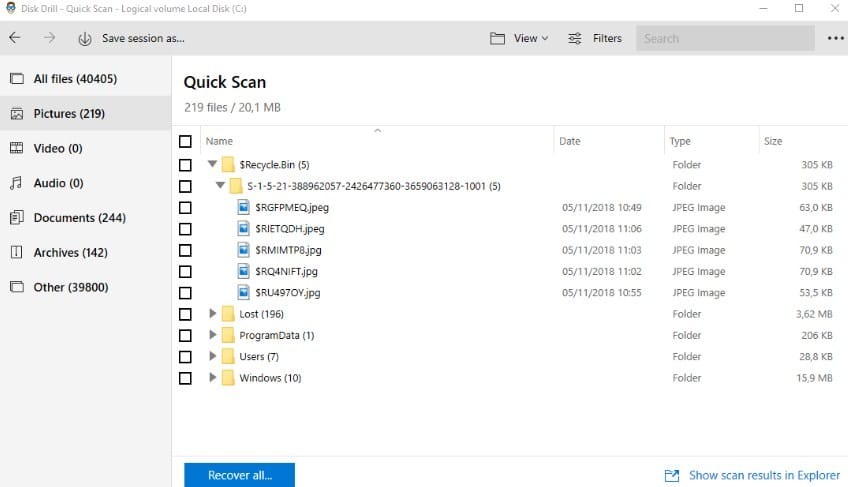
Task: Expand the Windows folder
Action: point(213,377)
